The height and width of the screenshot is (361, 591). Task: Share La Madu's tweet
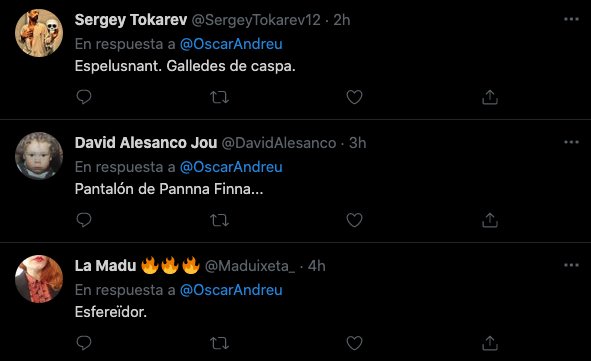[x=490, y=343]
